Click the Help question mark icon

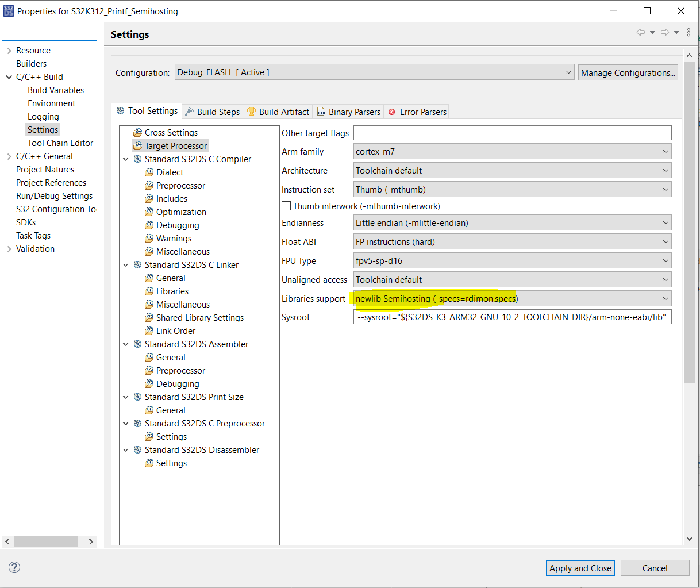pyautogui.click(x=14, y=567)
